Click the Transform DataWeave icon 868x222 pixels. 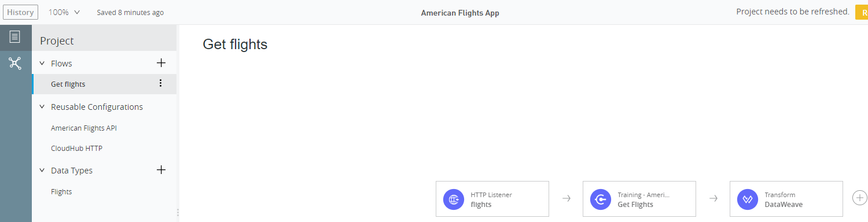(748, 199)
